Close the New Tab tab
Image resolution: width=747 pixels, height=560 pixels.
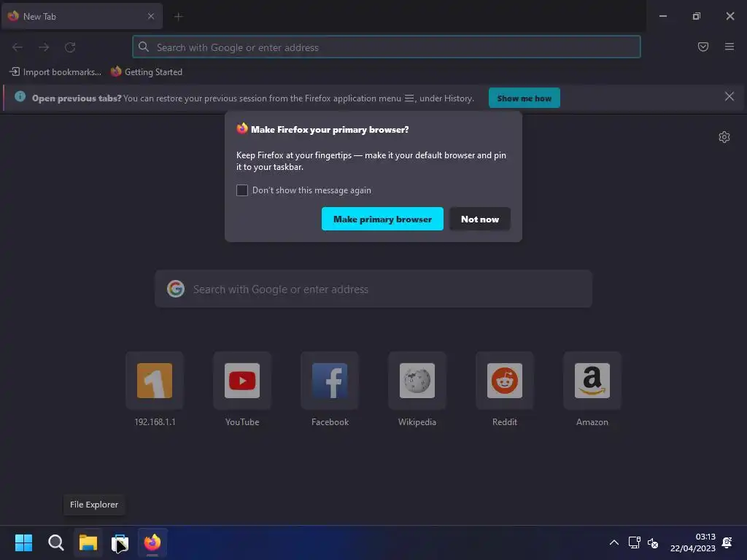[x=150, y=16]
